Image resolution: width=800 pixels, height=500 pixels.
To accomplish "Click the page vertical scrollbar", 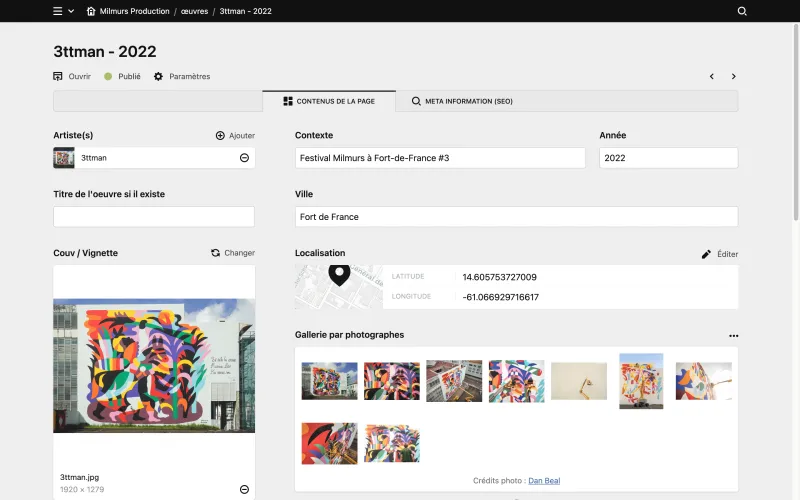I will [x=796, y=122].
